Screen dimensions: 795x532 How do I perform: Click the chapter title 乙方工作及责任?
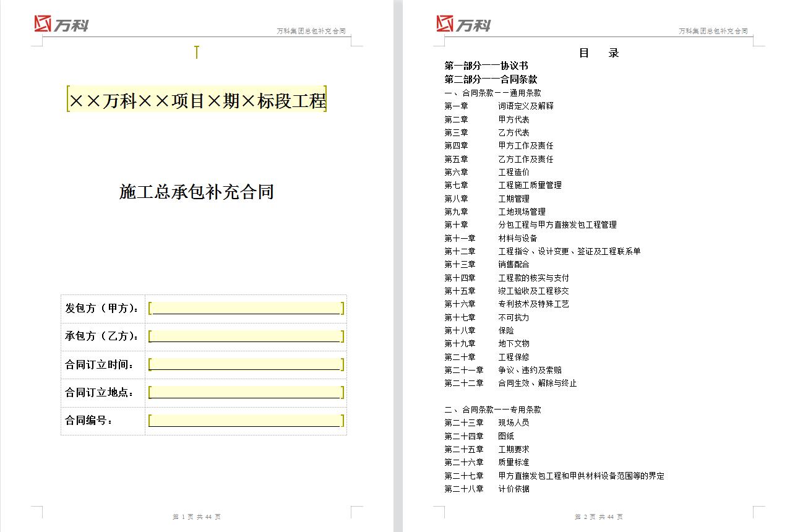coord(526,159)
